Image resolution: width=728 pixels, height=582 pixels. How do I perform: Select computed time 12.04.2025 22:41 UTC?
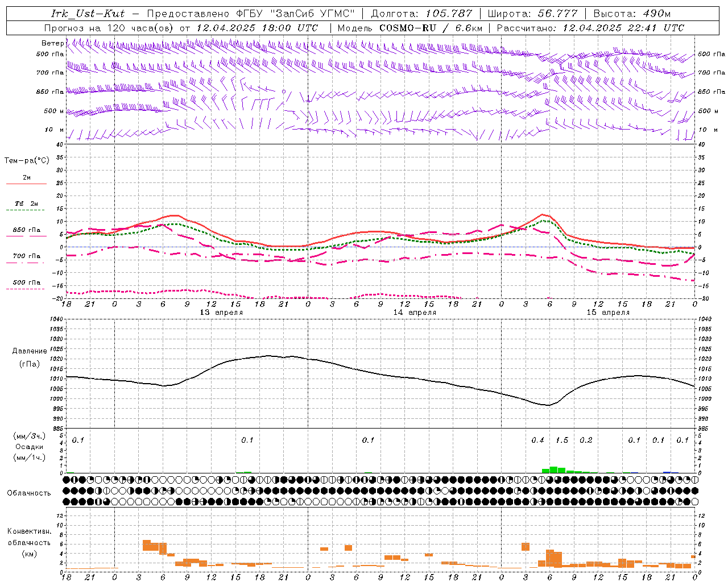pos(623,28)
